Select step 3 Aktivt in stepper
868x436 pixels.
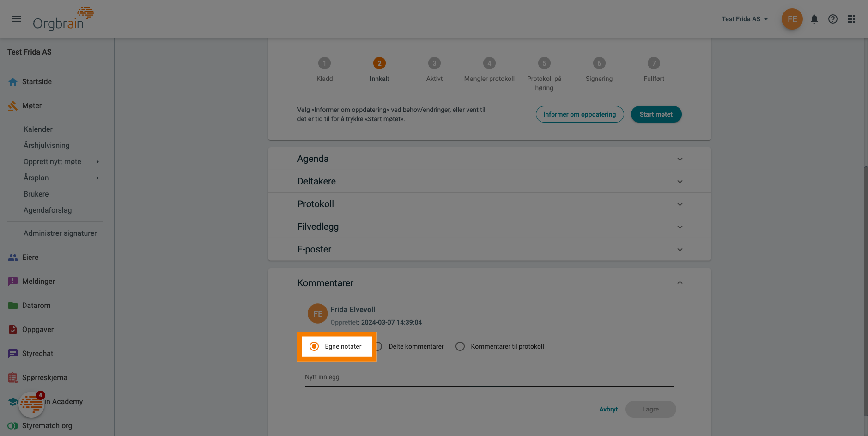pos(434,63)
